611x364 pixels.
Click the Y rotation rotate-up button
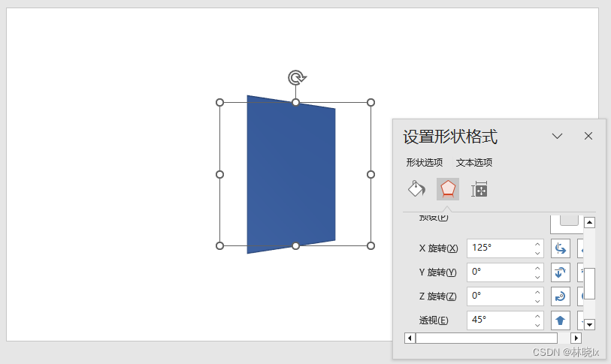(560, 272)
